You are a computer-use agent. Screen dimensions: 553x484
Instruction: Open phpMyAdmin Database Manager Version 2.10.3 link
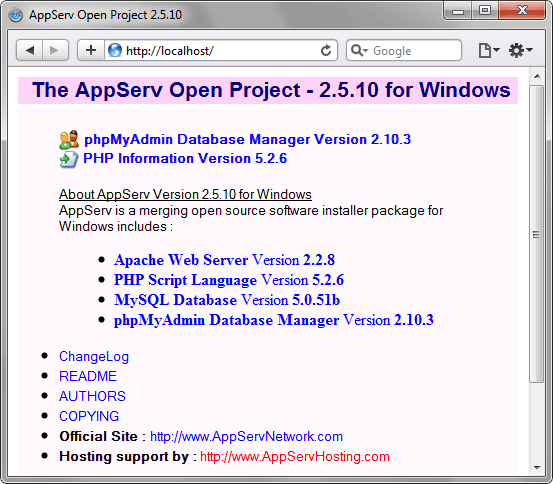click(x=248, y=139)
